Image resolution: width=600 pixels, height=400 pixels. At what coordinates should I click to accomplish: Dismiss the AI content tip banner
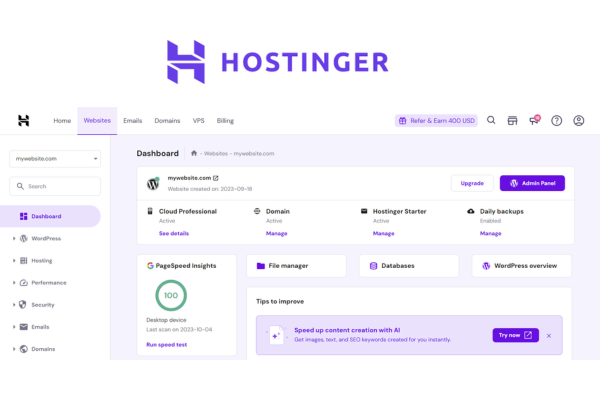coord(549,336)
